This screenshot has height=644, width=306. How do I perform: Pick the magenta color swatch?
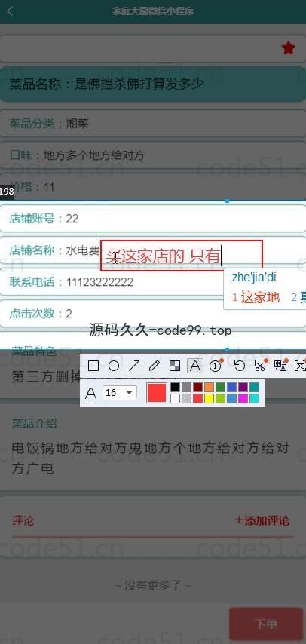(x=243, y=398)
